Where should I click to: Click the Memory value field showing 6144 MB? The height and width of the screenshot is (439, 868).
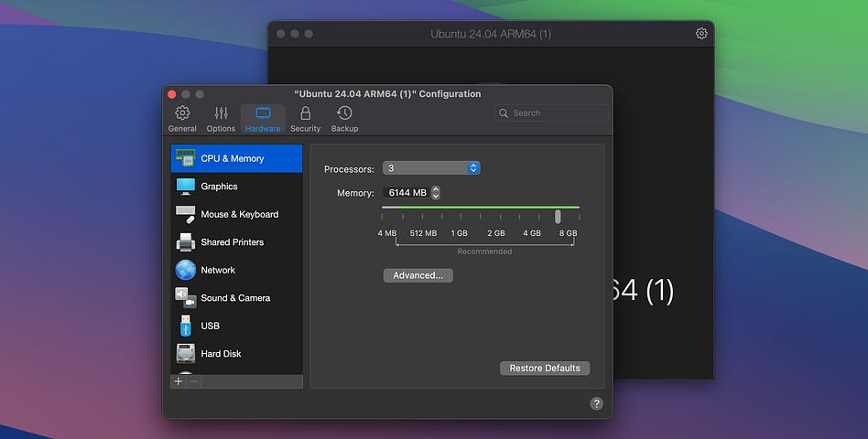point(407,192)
